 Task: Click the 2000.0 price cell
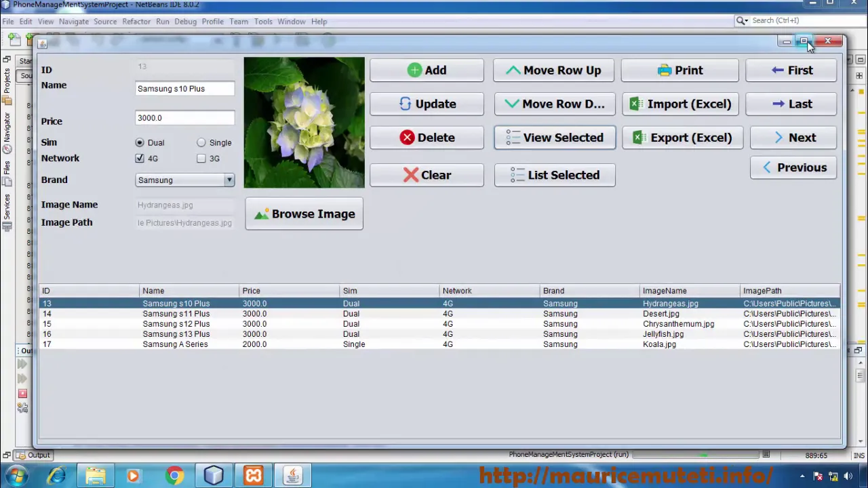289,344
